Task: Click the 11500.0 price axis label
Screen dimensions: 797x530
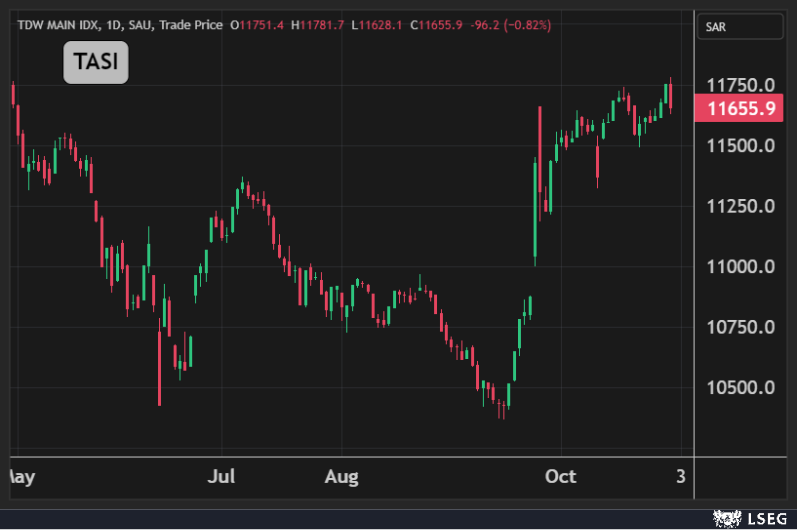Action: pyautogui.click(x=741, y=146)
